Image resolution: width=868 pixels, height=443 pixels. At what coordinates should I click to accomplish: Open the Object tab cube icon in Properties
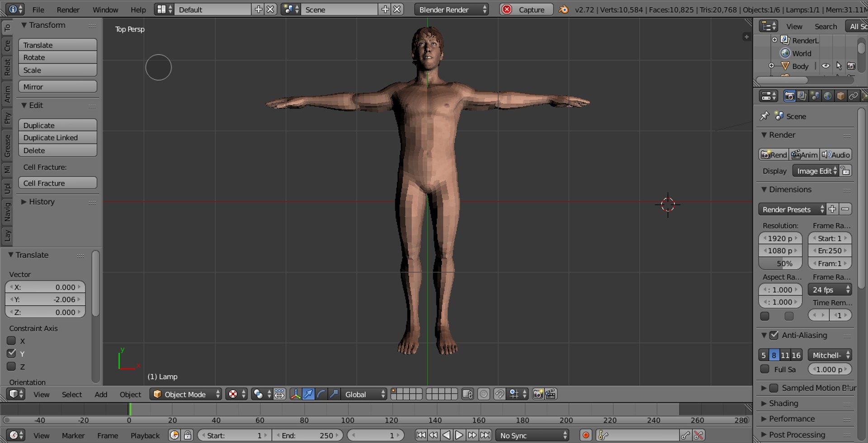pyautogui.click(x=840, y=96)
